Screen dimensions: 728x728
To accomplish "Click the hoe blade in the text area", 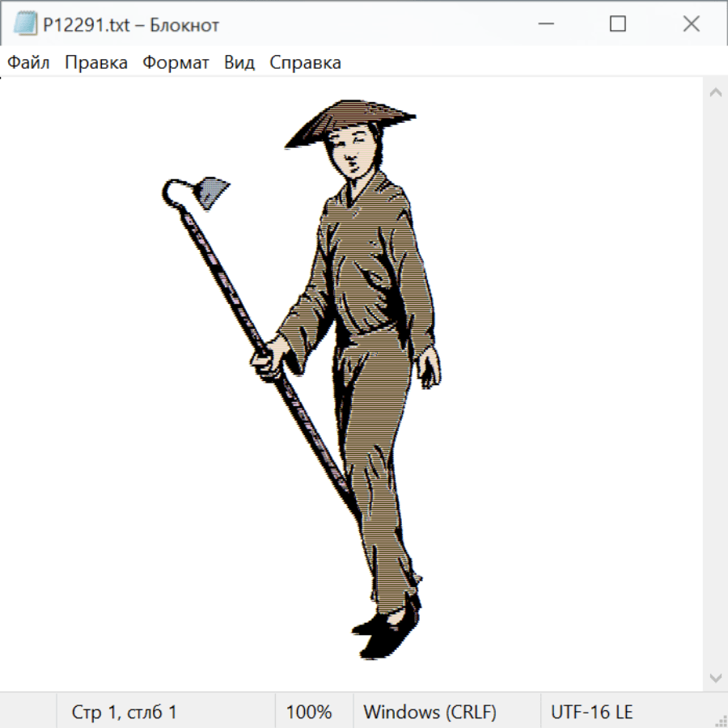I will [213, 193].
